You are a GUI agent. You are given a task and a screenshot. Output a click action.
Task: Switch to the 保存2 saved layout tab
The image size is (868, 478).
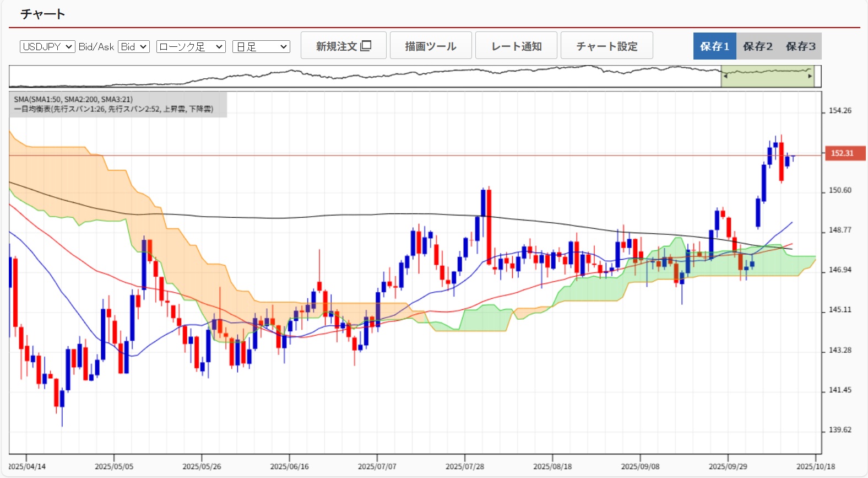pos(757,46)
